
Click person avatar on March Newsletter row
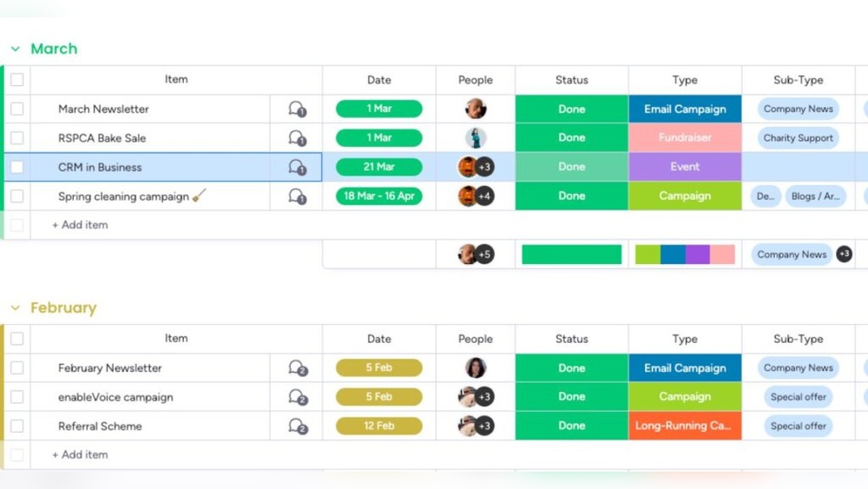(x=475, y=109)
